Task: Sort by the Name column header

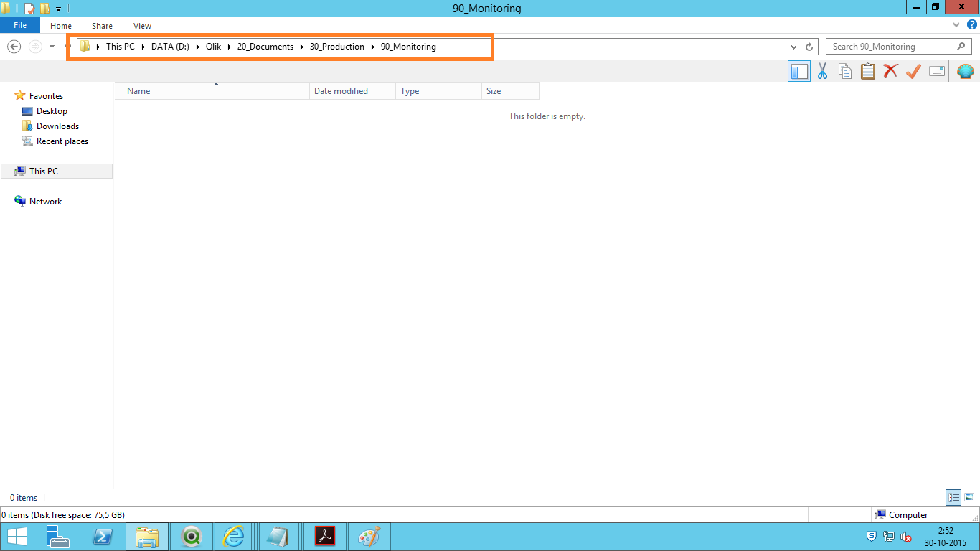Action: click(212, 91)
